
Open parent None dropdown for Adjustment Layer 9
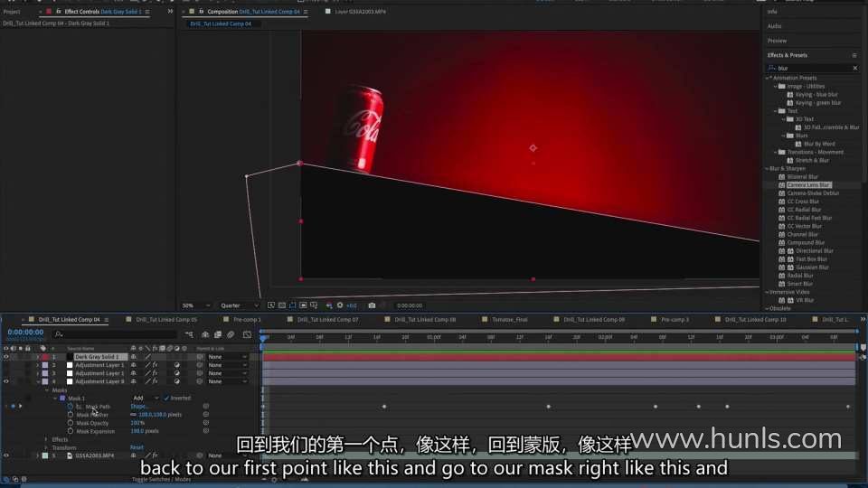point(227,381)
